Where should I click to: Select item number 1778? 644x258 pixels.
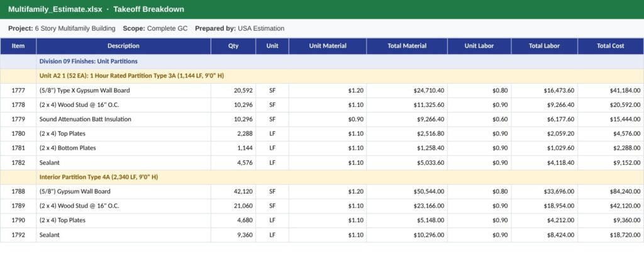18,104
